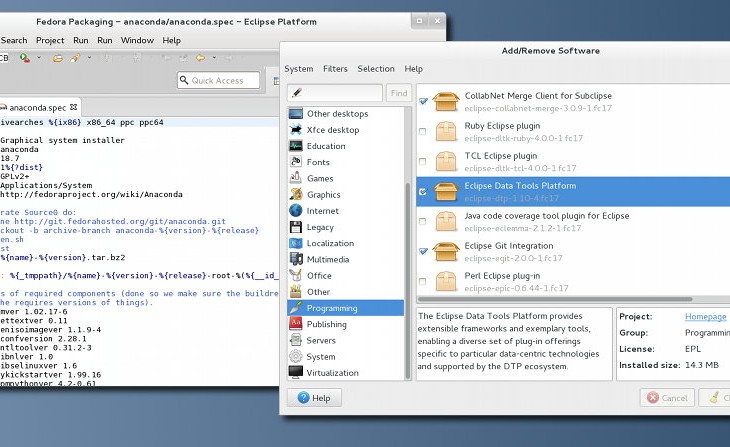Open the Multimedia category
This screenshot has width=730, height=447.
click(329, 259)
